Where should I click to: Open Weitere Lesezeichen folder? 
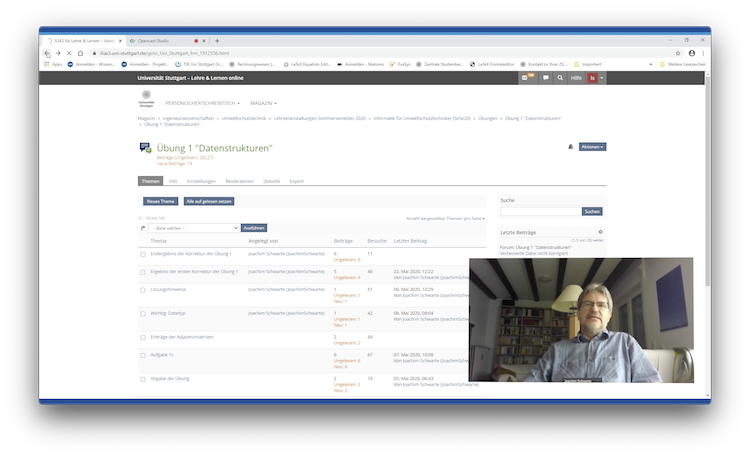click(x=683, y=64)
